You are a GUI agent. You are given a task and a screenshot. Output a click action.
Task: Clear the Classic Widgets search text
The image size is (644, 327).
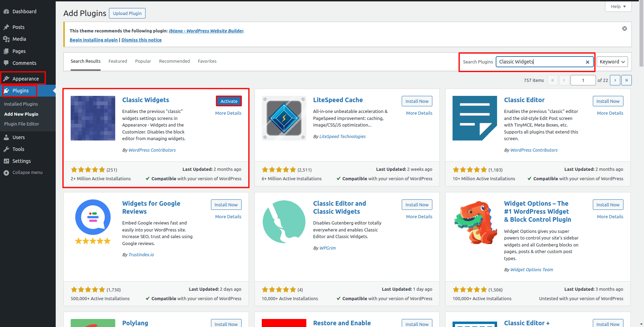coord(587,62)
